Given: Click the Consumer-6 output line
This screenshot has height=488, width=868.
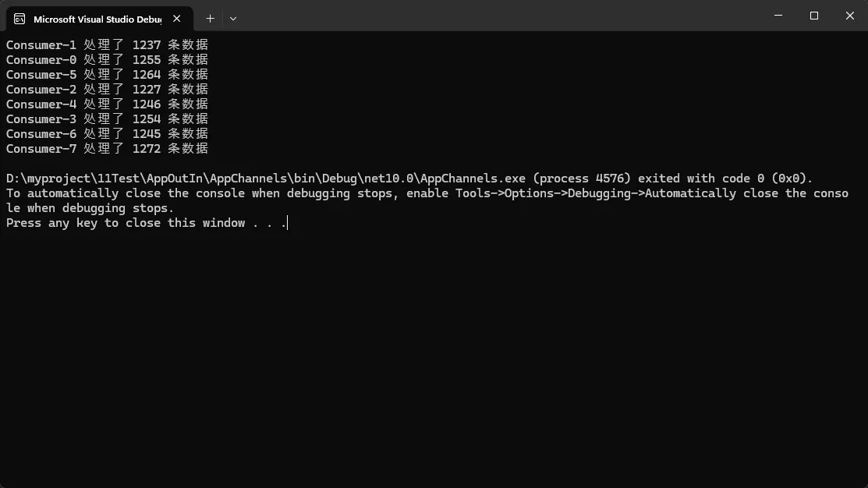Looking at the screenshot, I should [x=107, y=134].
